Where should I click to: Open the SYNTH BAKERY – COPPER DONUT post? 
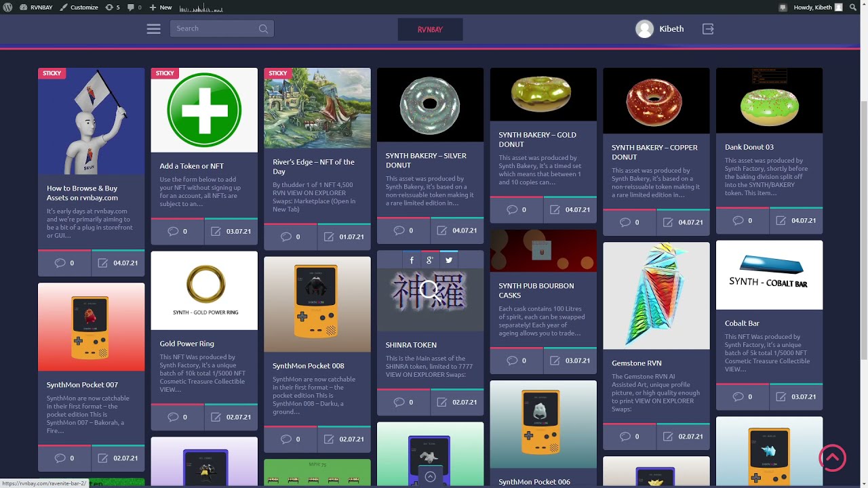[x=654, y=152]
